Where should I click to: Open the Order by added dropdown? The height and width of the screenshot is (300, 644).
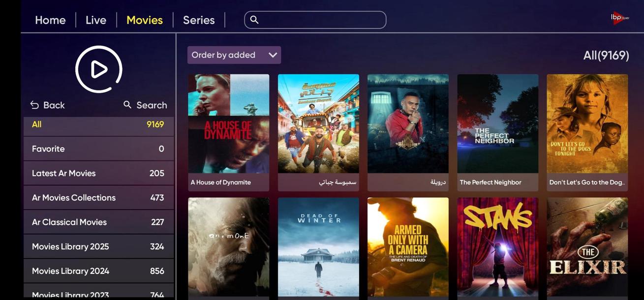pyautogui.click(x=234, y=55)
